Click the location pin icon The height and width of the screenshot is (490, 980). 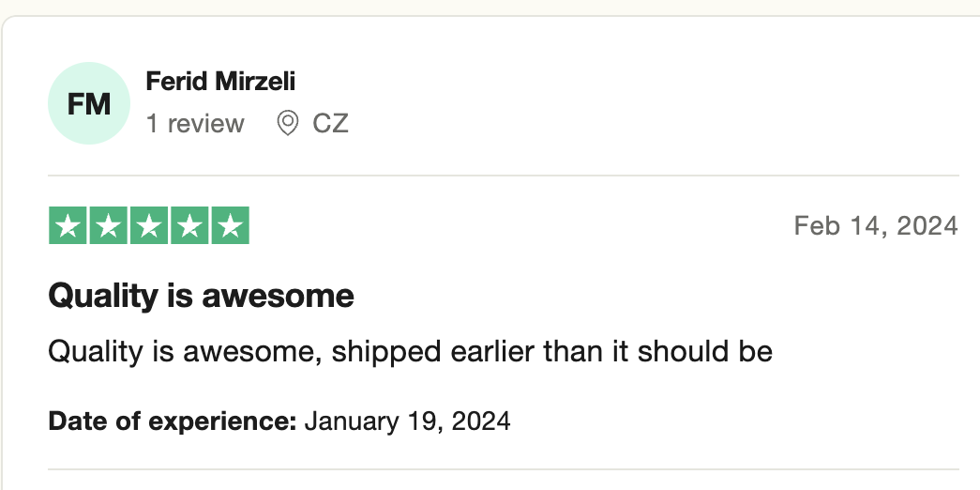tap(288, 123)
